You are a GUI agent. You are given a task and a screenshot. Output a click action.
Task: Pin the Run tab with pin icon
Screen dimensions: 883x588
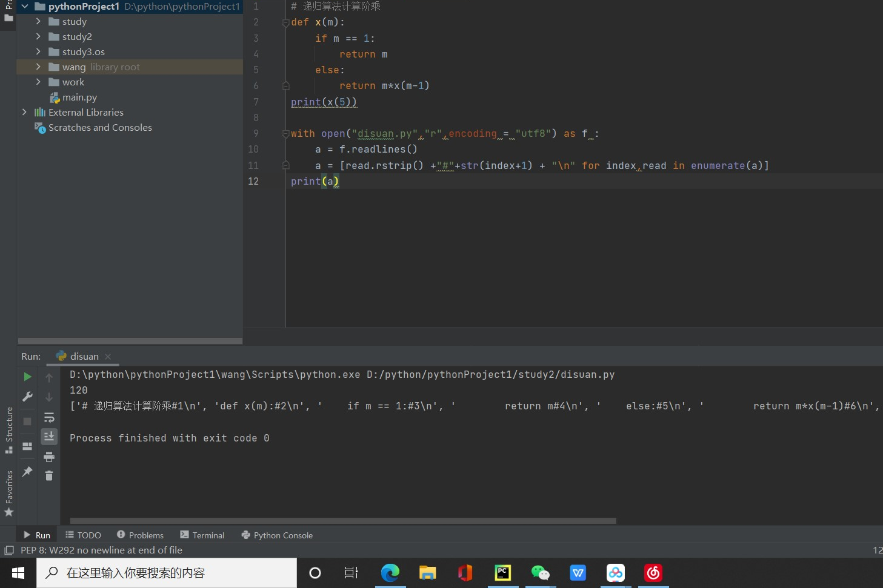click(27, 471)
